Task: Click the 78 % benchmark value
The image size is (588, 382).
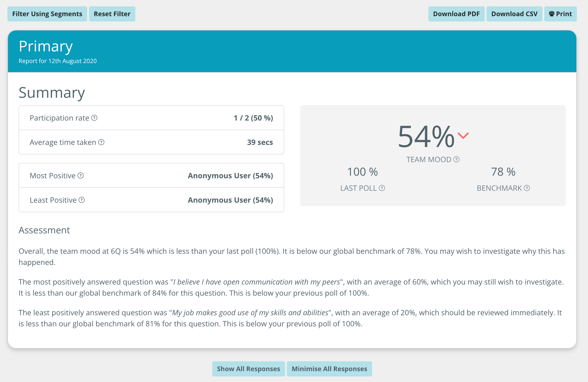Action: tap(503, 172)
